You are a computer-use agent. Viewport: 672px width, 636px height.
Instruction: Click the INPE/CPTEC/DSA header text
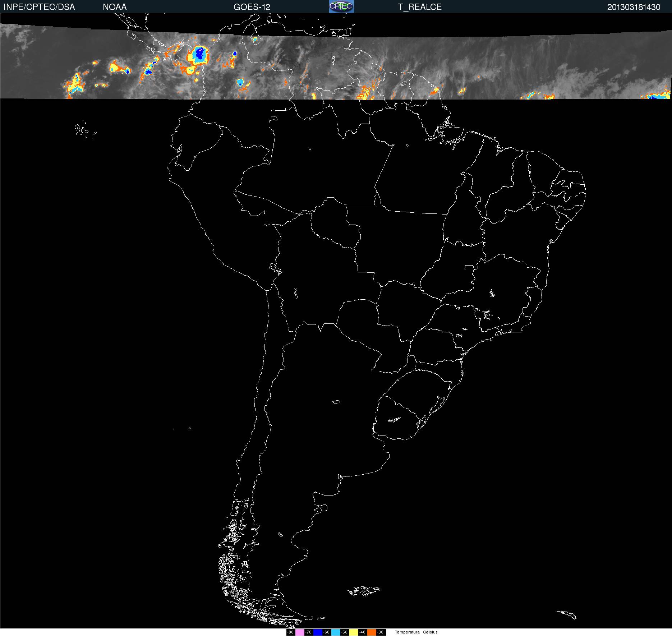(39, 7)
